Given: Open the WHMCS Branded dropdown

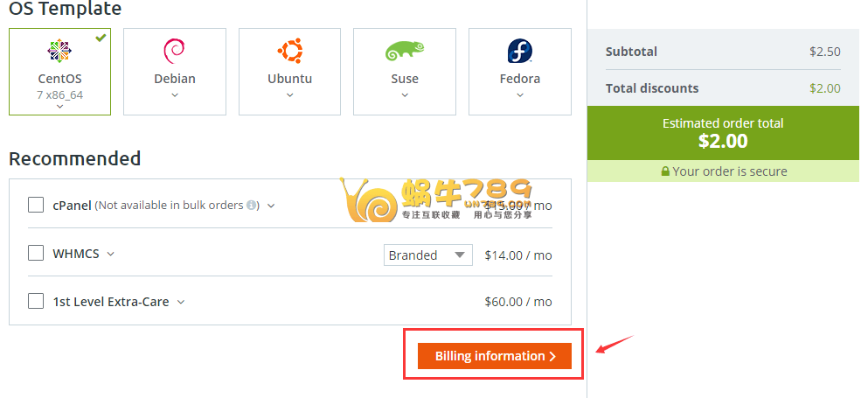Looking at the screenshot, I should 428,255.
